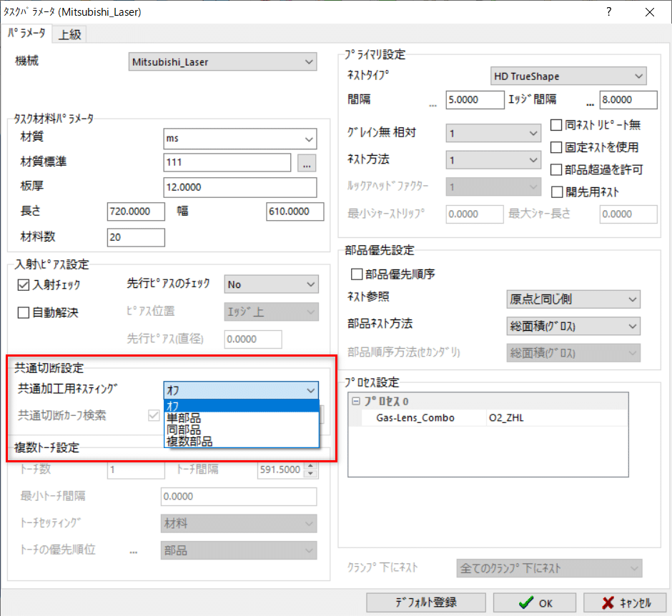Click the help question mark icon
The height and width of the screenshot is (616, 672).
click(609, 11)
